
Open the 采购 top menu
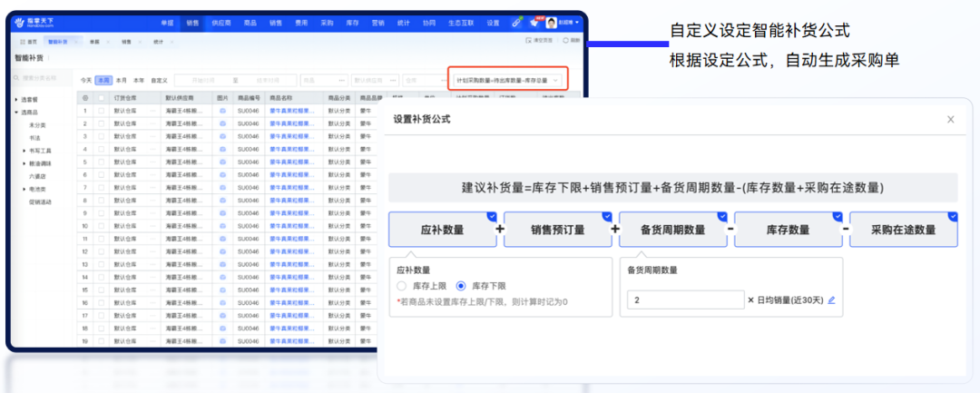pyautogui.click(x=327, y=23)
